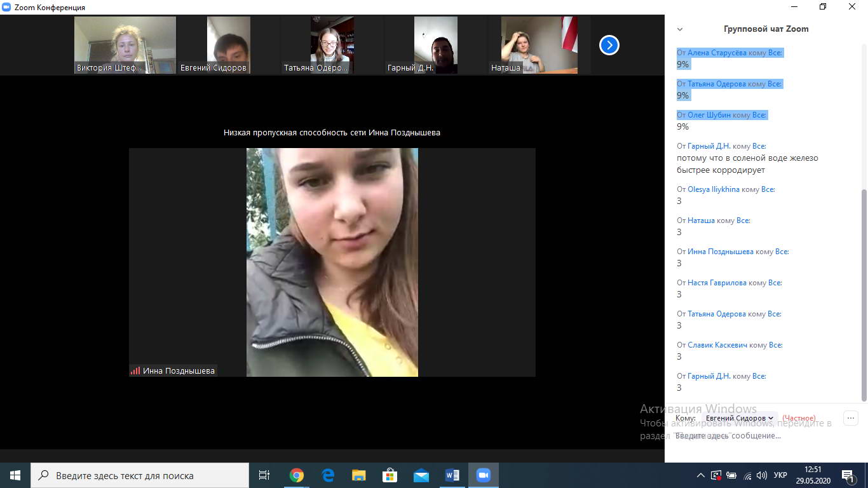This screenshot has width=868, height=488.
Task: Click the Windows search box in taskbar
Action: point(140,475)
